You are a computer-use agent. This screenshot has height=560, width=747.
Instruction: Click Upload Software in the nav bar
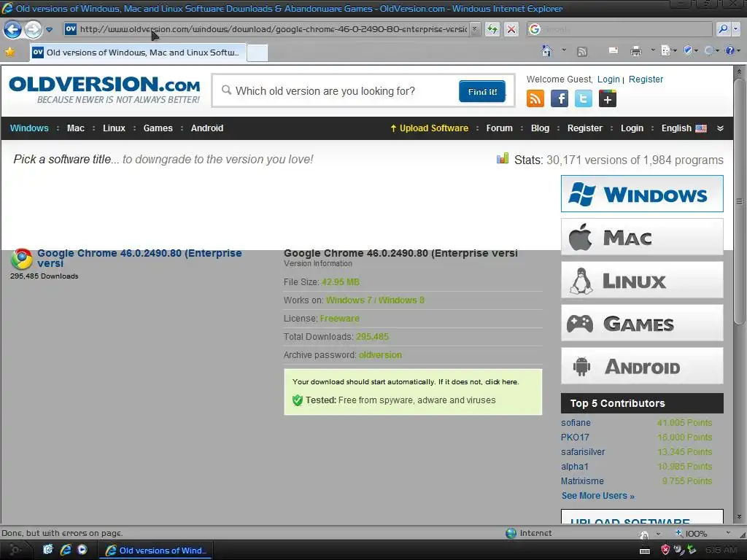point(429,128)
